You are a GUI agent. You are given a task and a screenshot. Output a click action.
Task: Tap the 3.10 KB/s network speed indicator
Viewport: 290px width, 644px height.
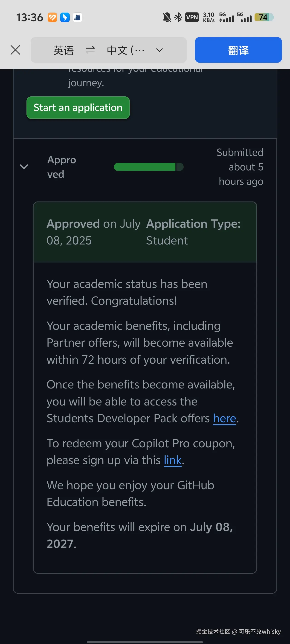pyautogui.click(x=209, y=17)
